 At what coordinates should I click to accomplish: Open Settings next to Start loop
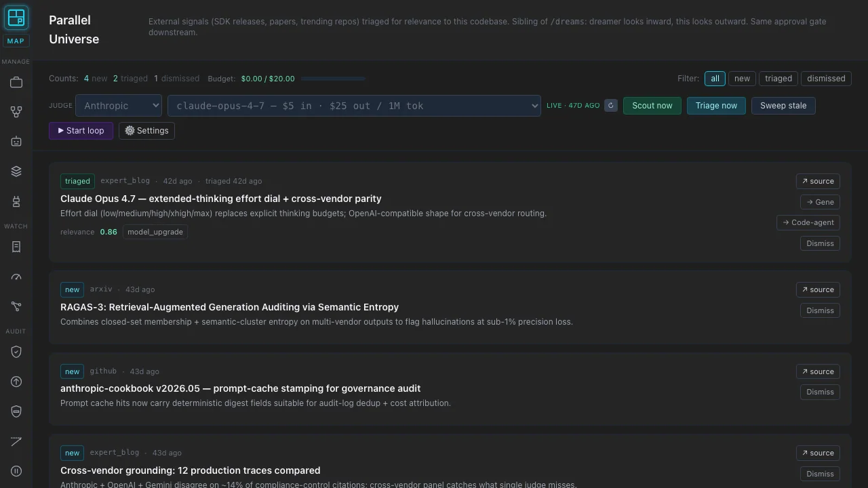click(x=146, y=131)
